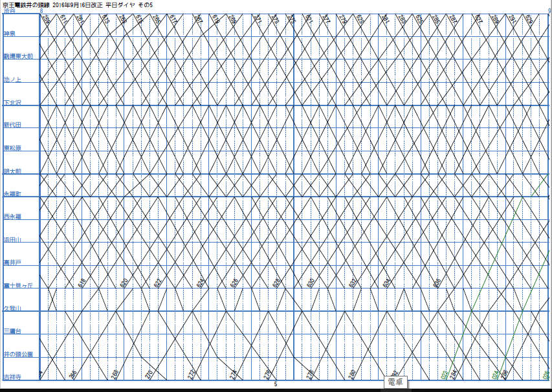This screenshot has height=392, width=552.
Task: Select the 三鷹台 station label
Action: point(12,331)
